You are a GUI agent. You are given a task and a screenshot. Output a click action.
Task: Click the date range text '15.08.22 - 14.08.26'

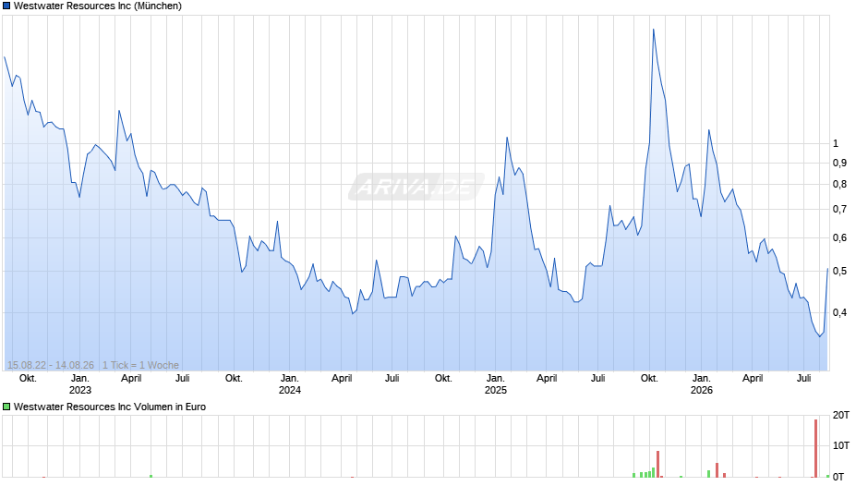[51, 365]
